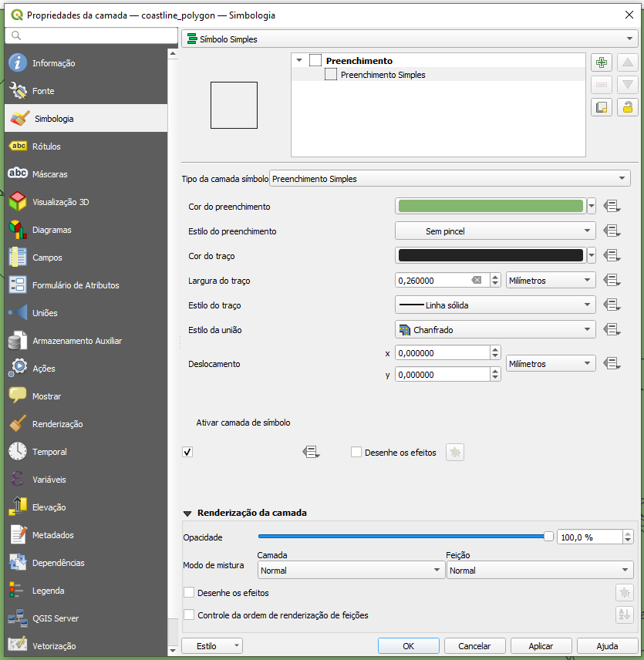This screenshot has width=644, height=660.
Task: Enable Controle da ordem de renderização de feições
Action: 189,615
